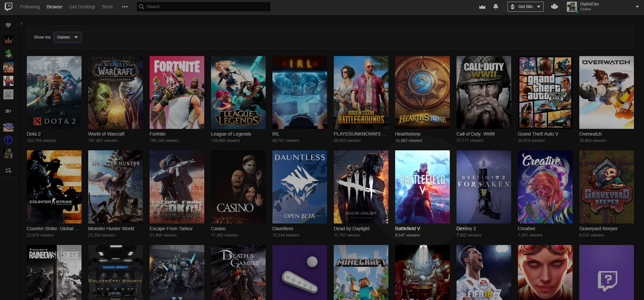
Task: Expand the DigitalZips account menu arrow
Action: (x=637, y=7)
